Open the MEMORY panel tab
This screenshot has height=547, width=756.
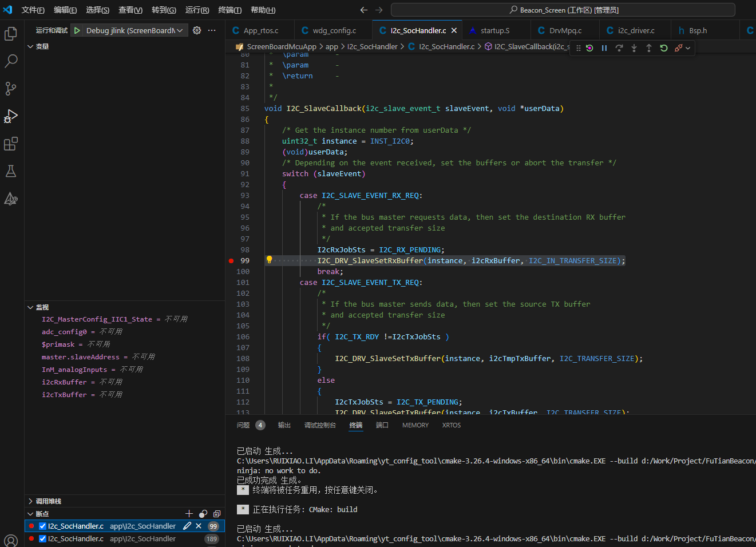coord(415,425)
